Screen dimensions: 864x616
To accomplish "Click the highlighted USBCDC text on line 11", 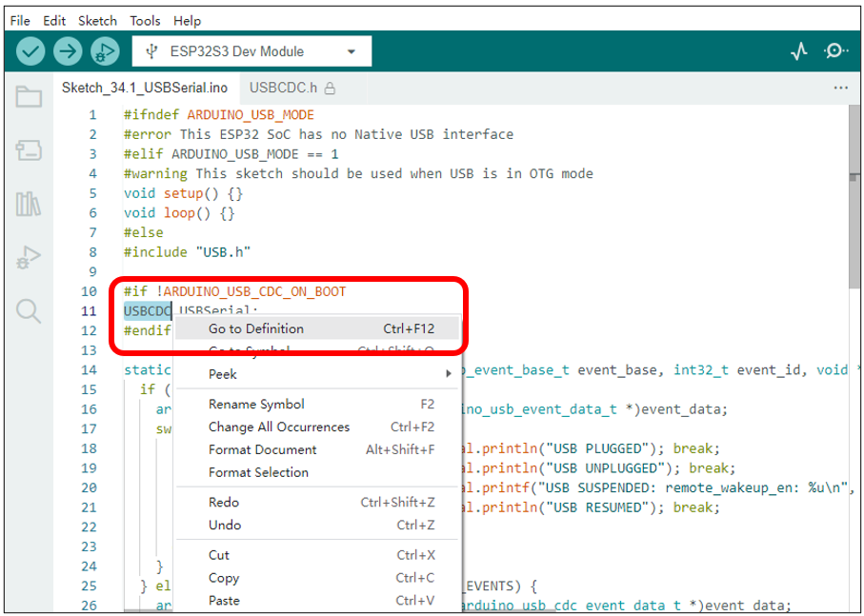I will click(x=147, y=311).
